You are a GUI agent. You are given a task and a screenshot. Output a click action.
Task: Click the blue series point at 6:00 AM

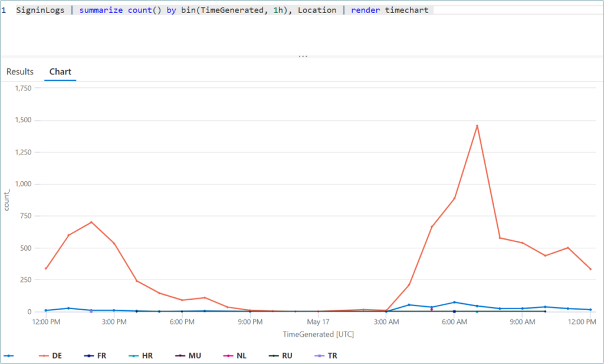click(x=454, y=302)
